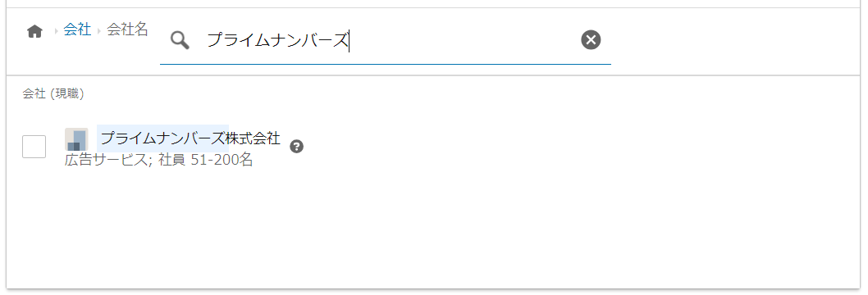Clear the search text with X icon
Viewport: 868px width, 295px height.
[591, 40]
